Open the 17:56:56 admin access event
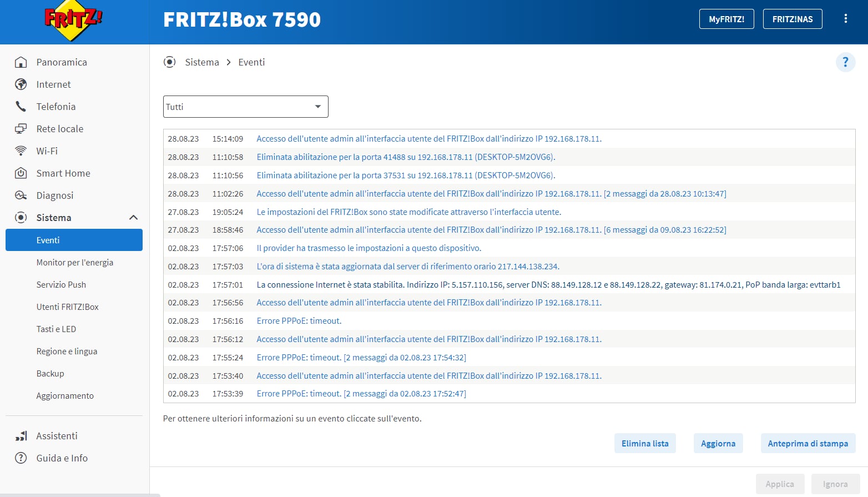This screenshot has height=497, width=868. tap(429, 303)
